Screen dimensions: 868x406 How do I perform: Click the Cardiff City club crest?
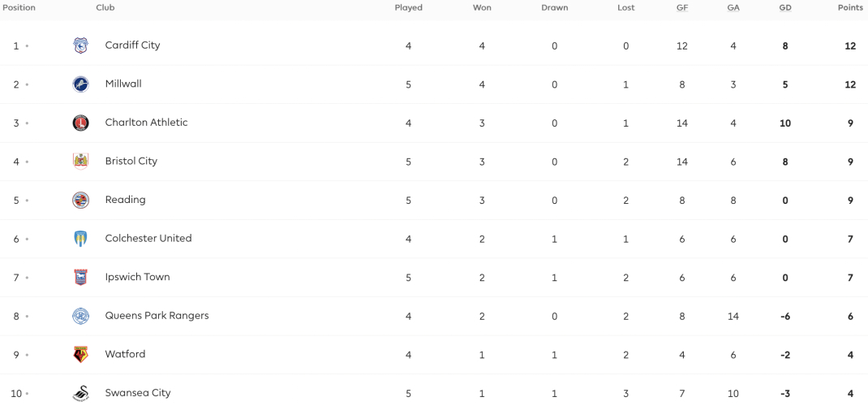tap(80, 45)
